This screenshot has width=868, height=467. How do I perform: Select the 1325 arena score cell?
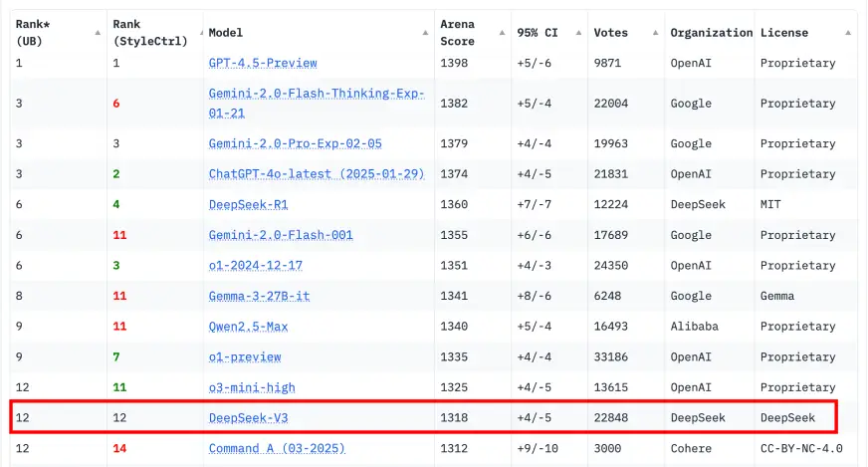click(x=454, y=387)
